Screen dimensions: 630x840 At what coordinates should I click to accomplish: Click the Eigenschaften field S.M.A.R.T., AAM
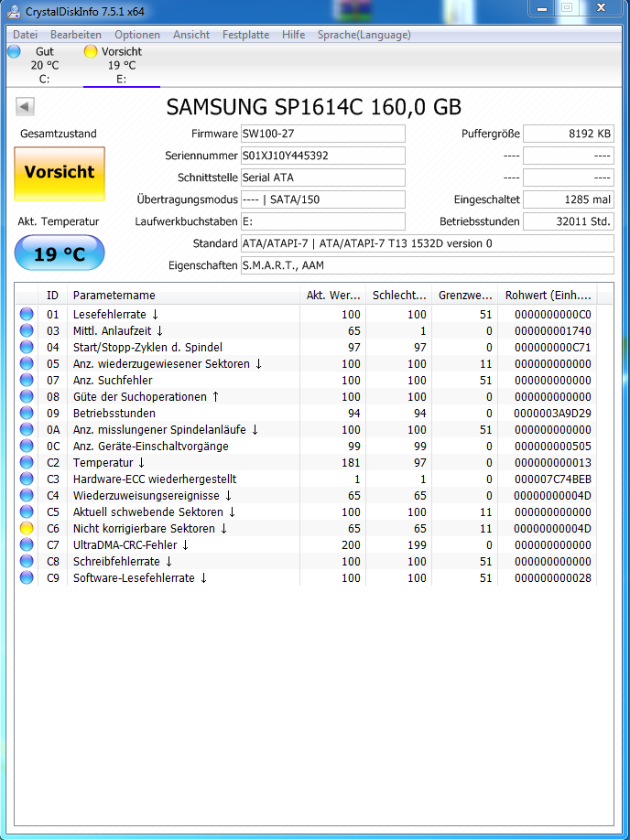click(x=428, y=265)
